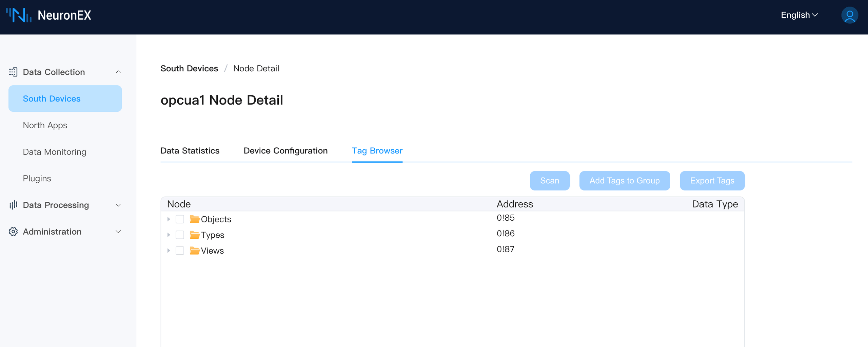Select the Data Statistics tab
Screen dimensions: 868x347
(190, 151)
